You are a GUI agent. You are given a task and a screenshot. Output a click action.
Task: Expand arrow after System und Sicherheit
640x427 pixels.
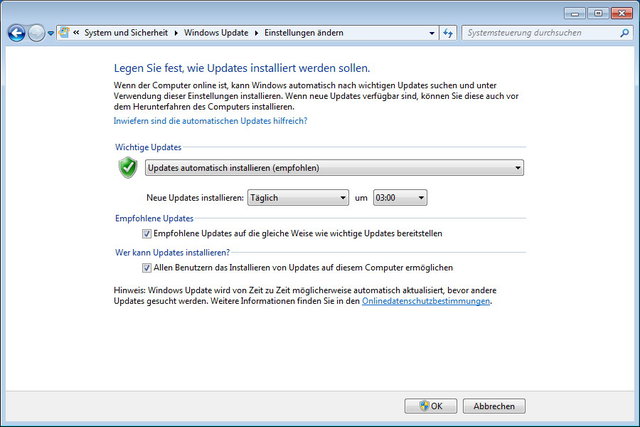[176, 33]
